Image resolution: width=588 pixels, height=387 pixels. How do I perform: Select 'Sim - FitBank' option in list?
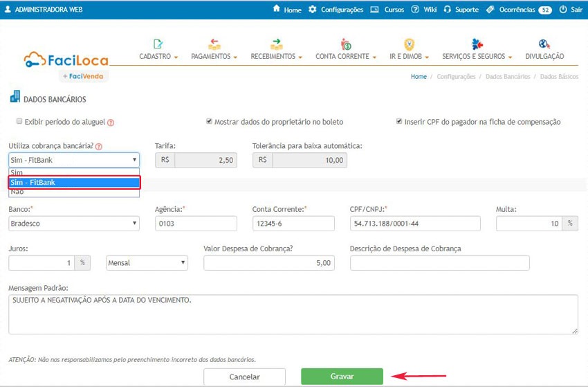74,183
